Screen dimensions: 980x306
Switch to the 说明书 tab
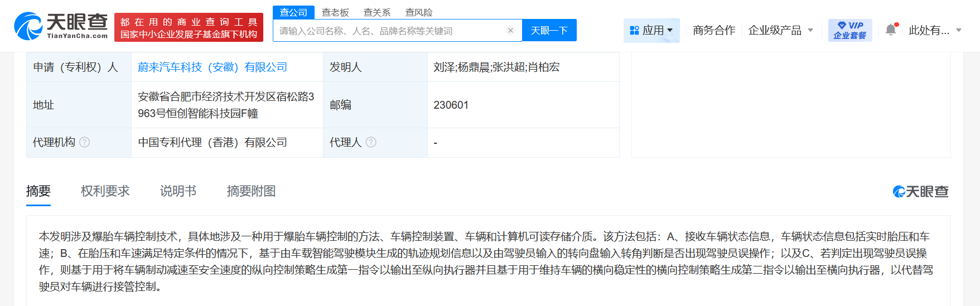[178, 191]
